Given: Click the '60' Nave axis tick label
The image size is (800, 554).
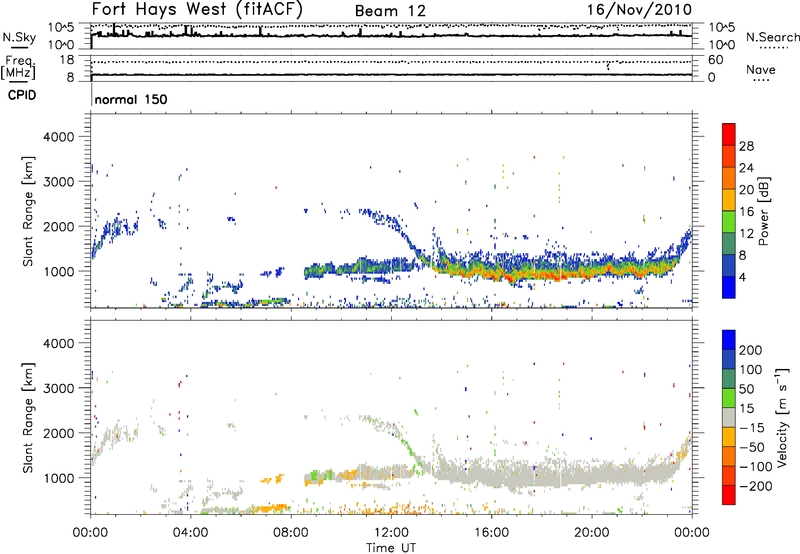Looking at the screenshot, I should (x=715, y=60).
